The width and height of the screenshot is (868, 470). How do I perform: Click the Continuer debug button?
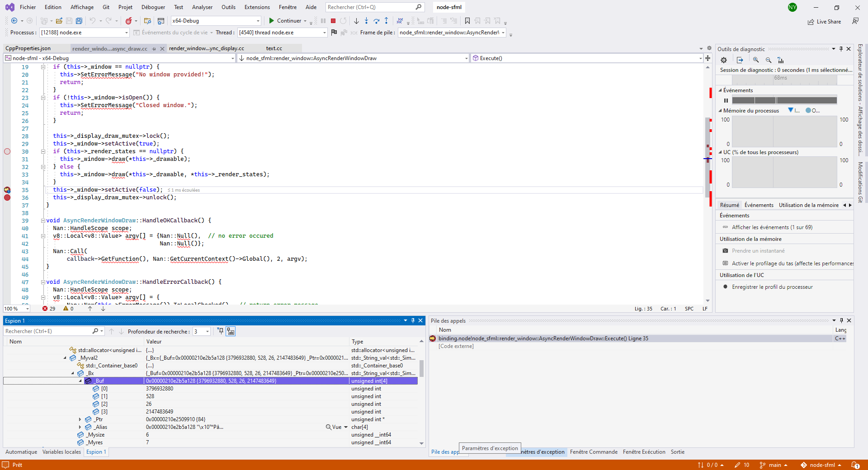(x=285, y=21)
